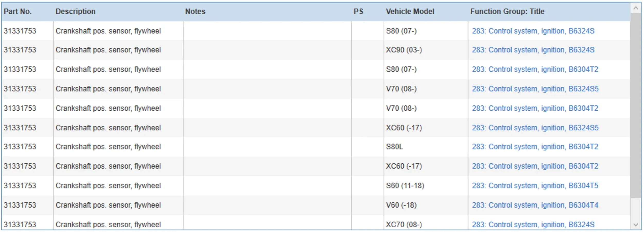Sort by the Vehicle Model column header

pyautogui.click(x=410, y=12)
